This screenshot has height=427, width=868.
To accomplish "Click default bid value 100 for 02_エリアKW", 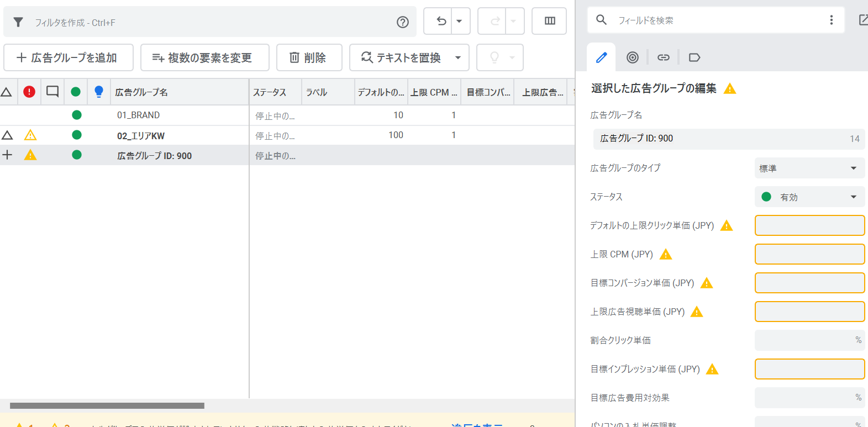I will tap(396, 135).
